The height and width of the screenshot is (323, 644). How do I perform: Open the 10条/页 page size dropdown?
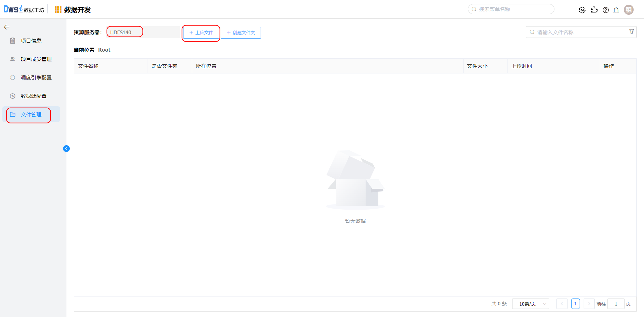click(530, 304)
